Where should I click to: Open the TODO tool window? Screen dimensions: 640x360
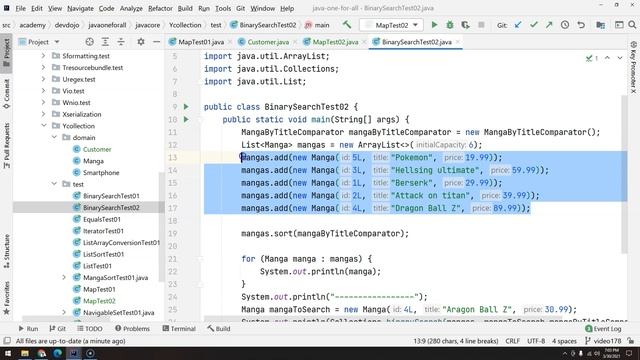coord(89,329)
